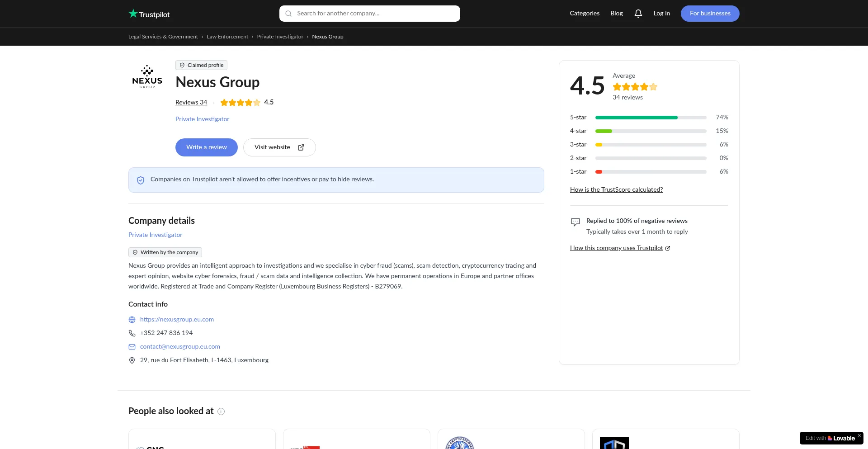The height and width of the screenshot is (449, 868).
Task: Open the notifications bell
Action: (x=638, y=14)
